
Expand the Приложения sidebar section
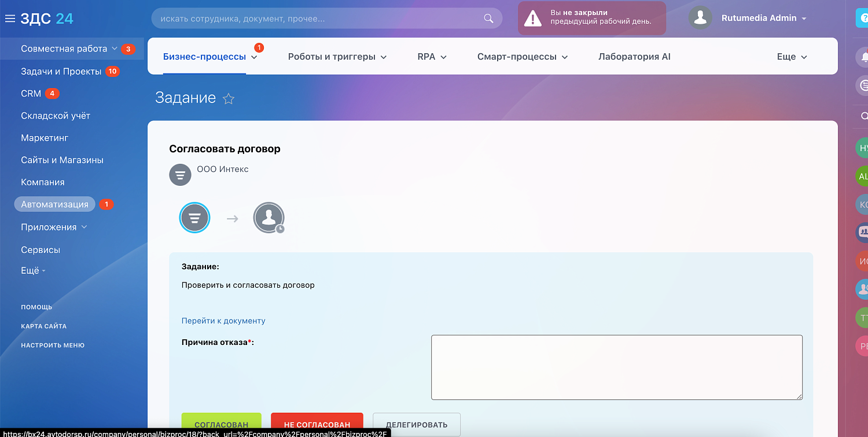[x=53, y=227]
